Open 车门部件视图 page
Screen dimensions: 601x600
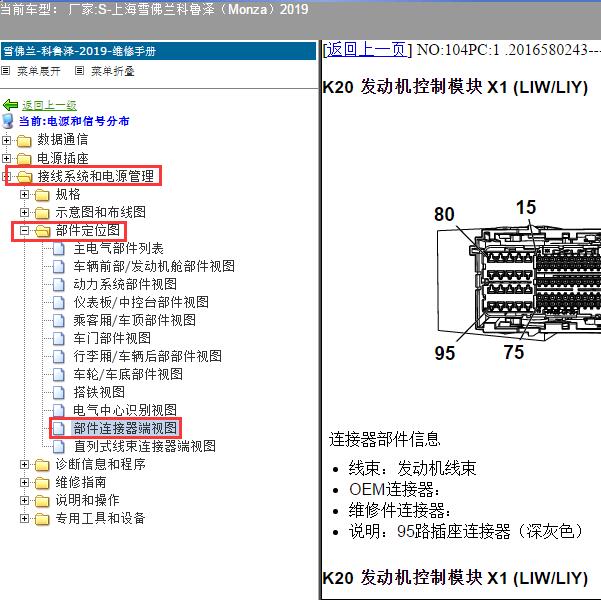pos(112,338)
